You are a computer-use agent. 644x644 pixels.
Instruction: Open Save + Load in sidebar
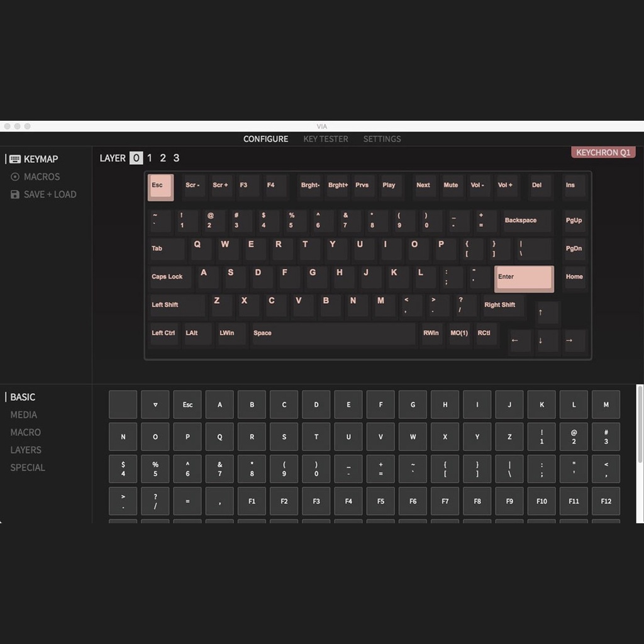pos(50,194)
